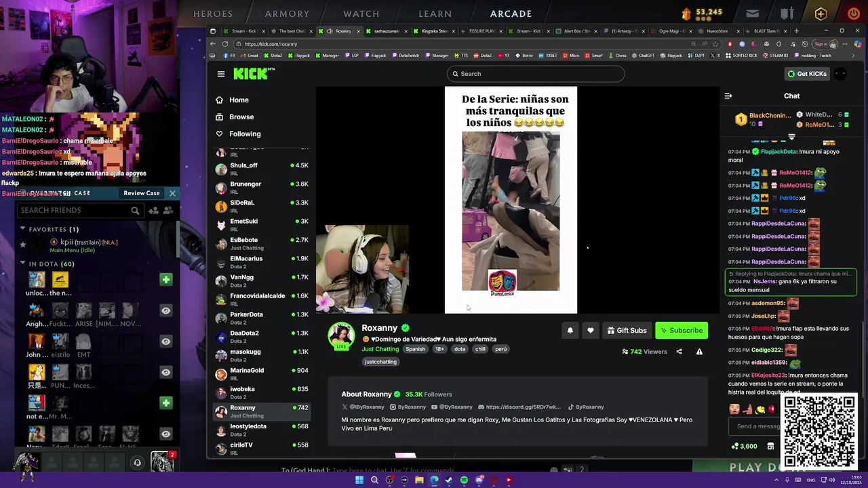This screenshot has height=488, width=868.
Task: Open the Kick channel points store icon
Action: click(770, 446)
